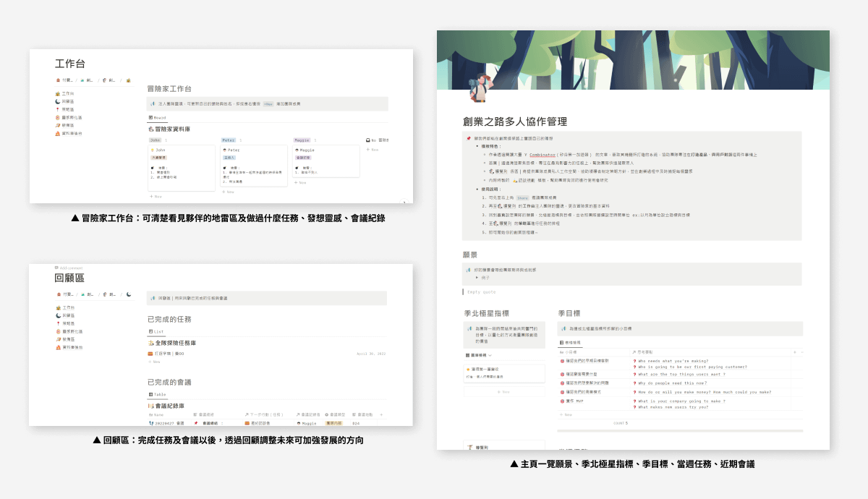Click the icon beside the 冒險家資料庫 heading

coord(150,129)
